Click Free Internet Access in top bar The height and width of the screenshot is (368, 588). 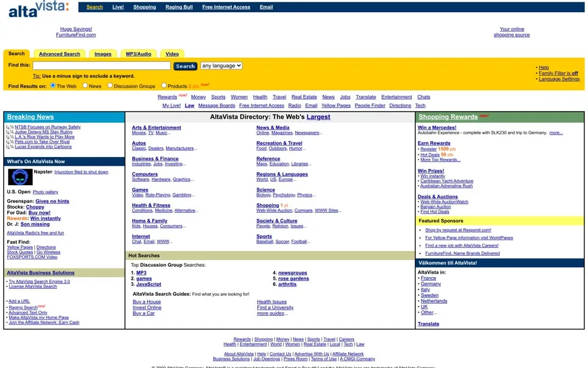pyautogui.click(x=226, y=7)
